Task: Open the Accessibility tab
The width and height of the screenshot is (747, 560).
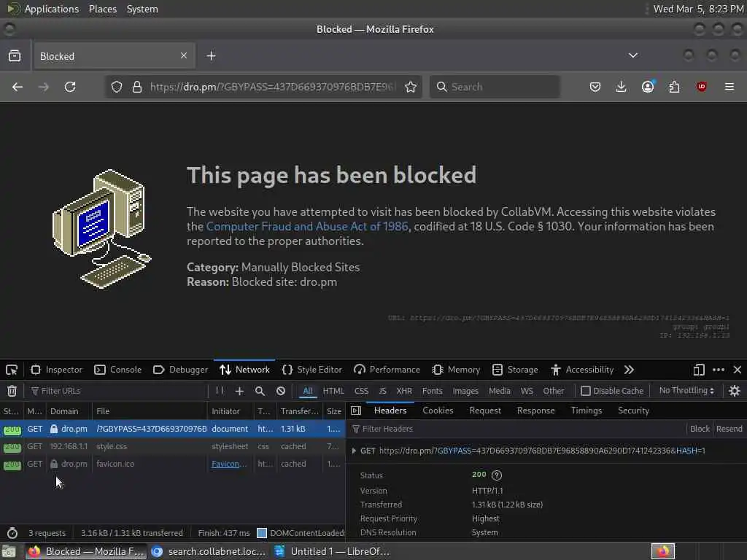Action: [x=582, y=370]
